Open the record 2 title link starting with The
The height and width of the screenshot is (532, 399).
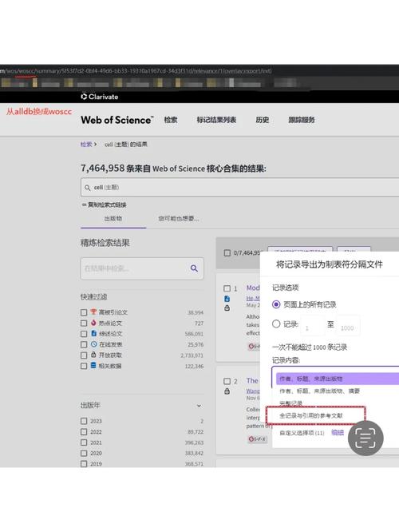252,381
